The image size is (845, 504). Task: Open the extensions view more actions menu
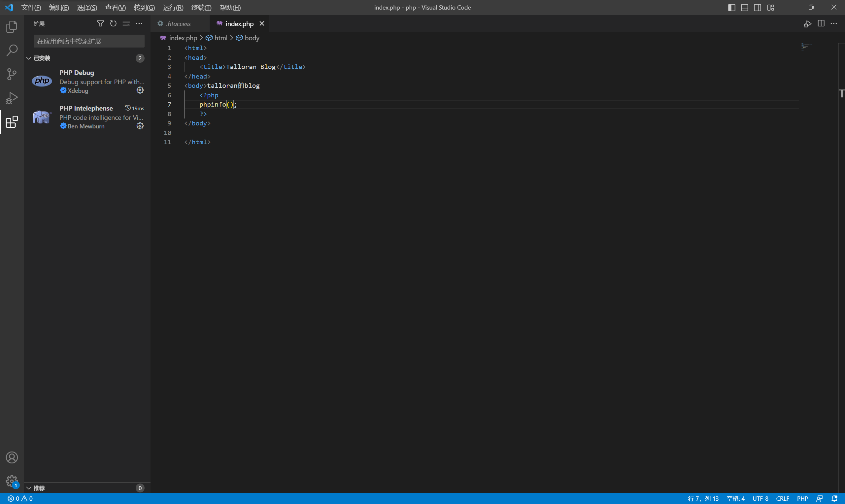139,23
